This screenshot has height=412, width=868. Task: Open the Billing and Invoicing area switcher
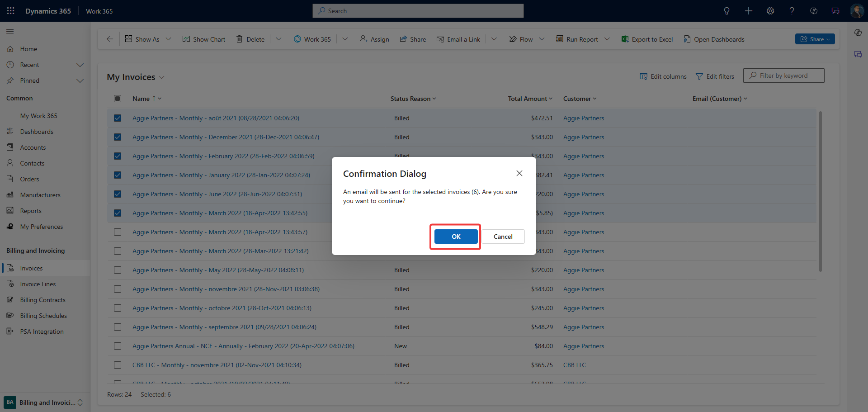tap(44, 403)
